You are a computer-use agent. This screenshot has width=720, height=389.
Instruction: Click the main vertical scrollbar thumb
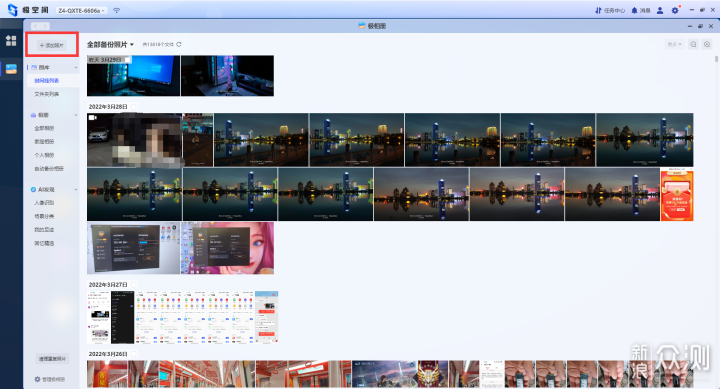(x=716, y=59)
